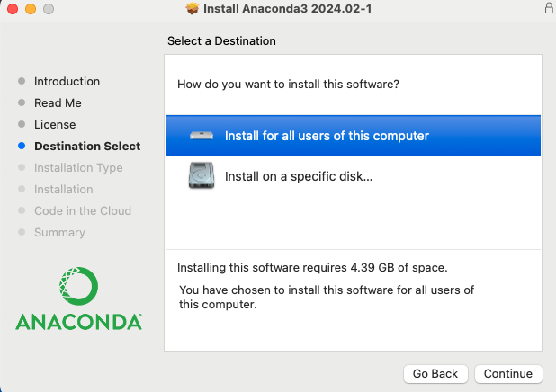Viewport: 556px width, 392px height.
Task: Select Install for all users option
Action: [353, 136]
